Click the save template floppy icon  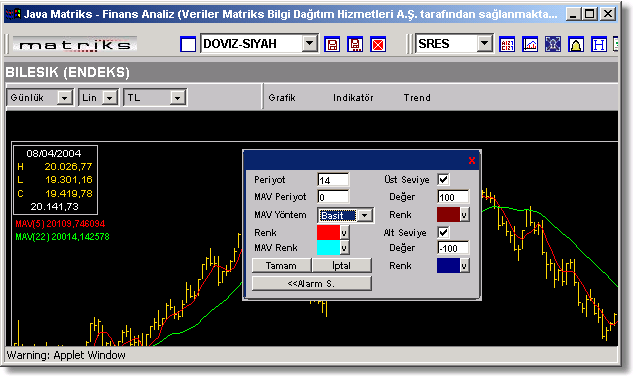[x=332, y=44]
